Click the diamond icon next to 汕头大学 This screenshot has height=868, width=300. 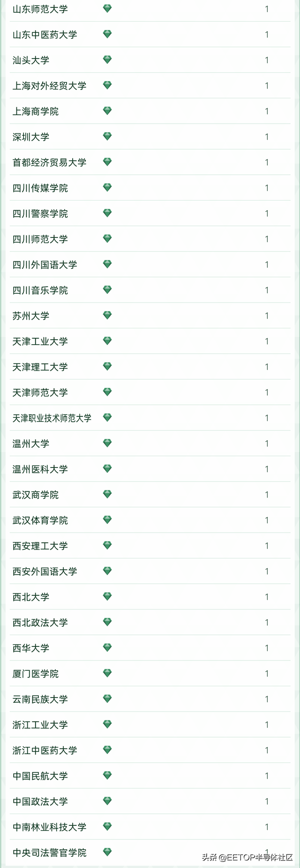pos(107,59)
